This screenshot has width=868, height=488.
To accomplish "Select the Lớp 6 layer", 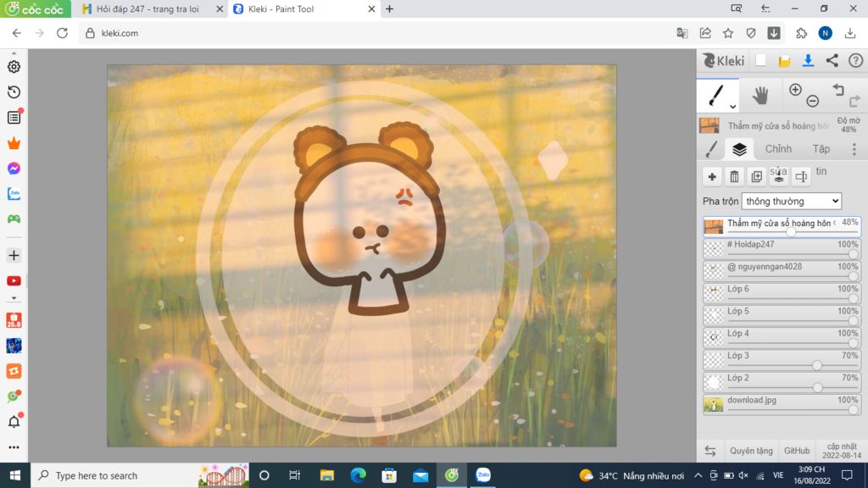I will (x=782, y=292).
